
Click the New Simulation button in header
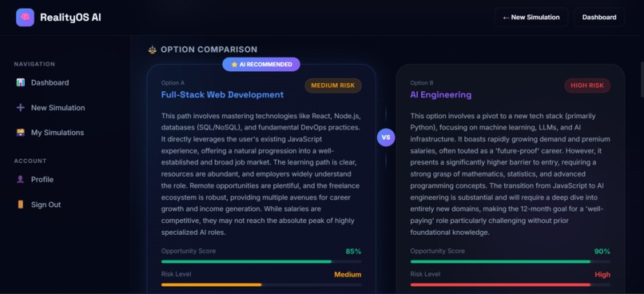coord(531,18)
